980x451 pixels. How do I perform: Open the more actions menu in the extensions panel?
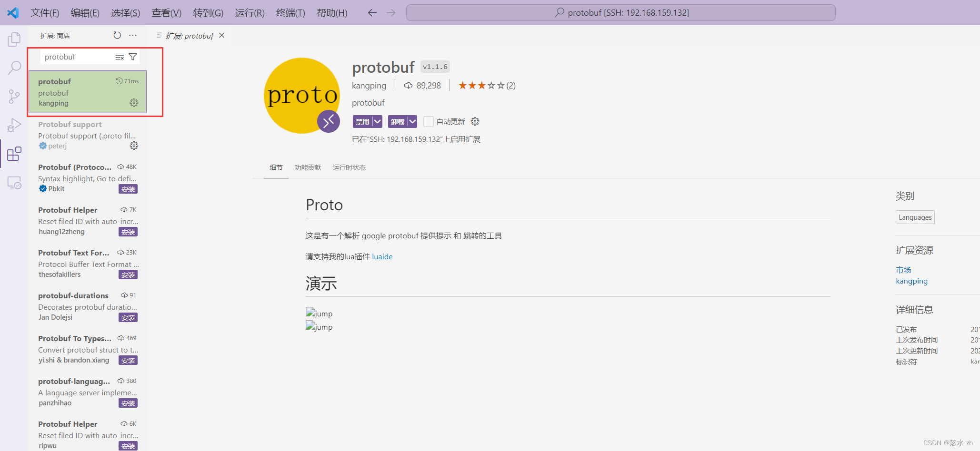[133, 35]
